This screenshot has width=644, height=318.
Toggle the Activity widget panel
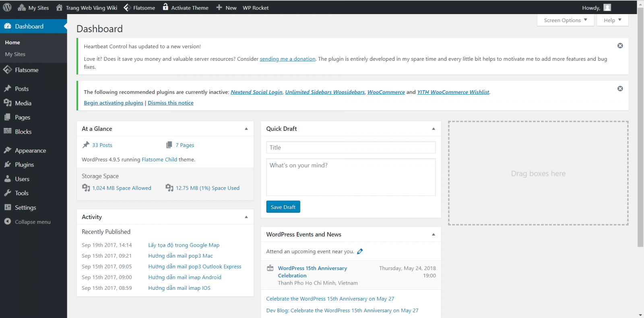click(x=246, y=217)
